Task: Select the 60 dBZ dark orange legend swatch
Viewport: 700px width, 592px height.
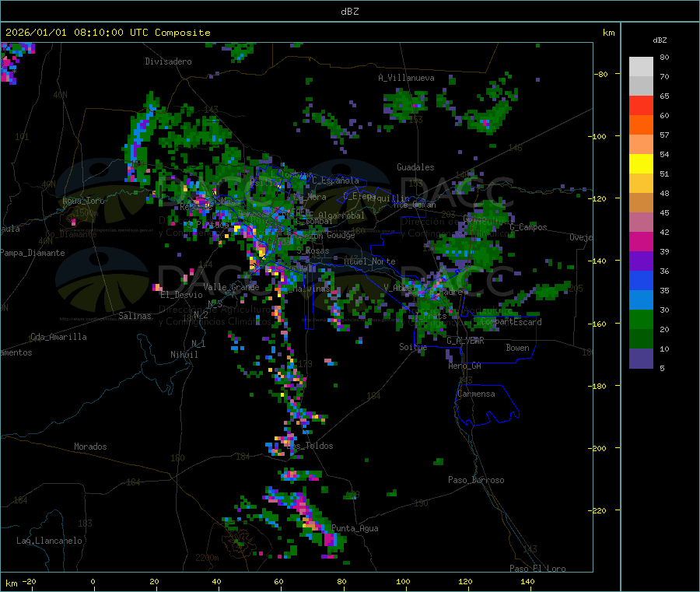Action: pos(641,125)
